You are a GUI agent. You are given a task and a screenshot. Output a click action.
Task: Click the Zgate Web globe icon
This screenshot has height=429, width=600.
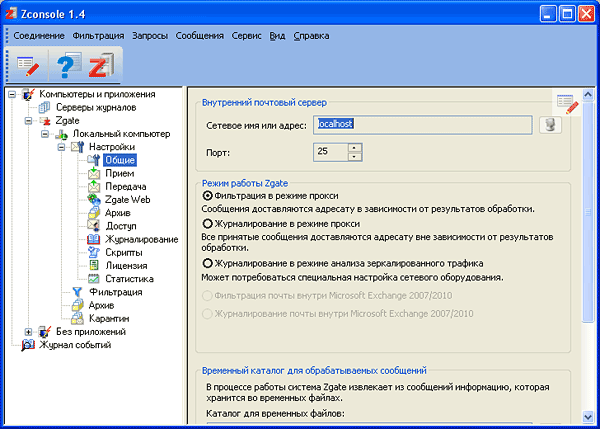94,199
